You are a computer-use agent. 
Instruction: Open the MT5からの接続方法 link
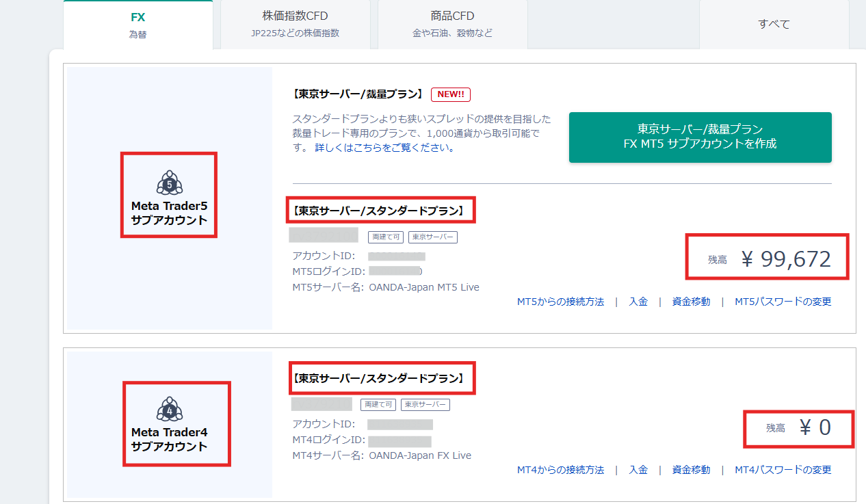point(560,302)
